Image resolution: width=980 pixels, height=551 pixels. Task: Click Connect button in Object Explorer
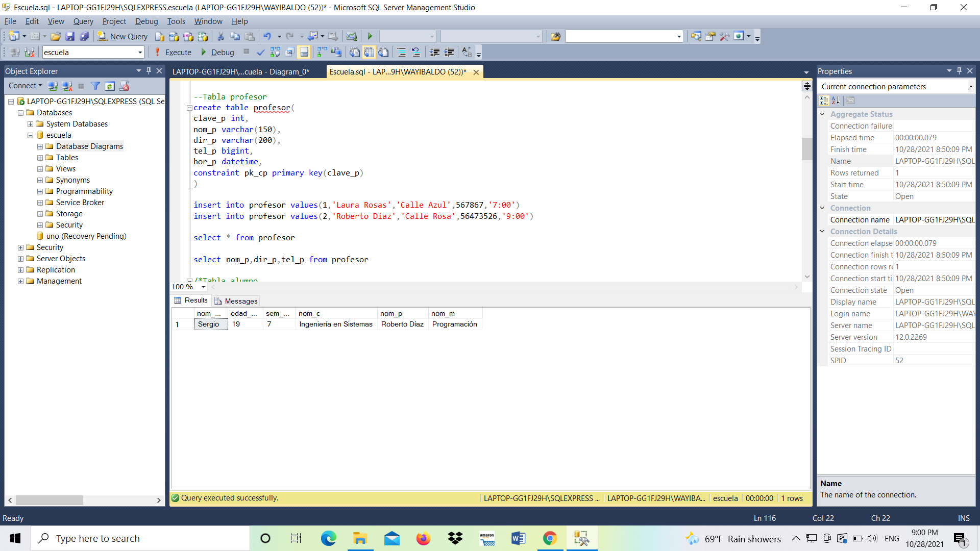coord(25,86)
